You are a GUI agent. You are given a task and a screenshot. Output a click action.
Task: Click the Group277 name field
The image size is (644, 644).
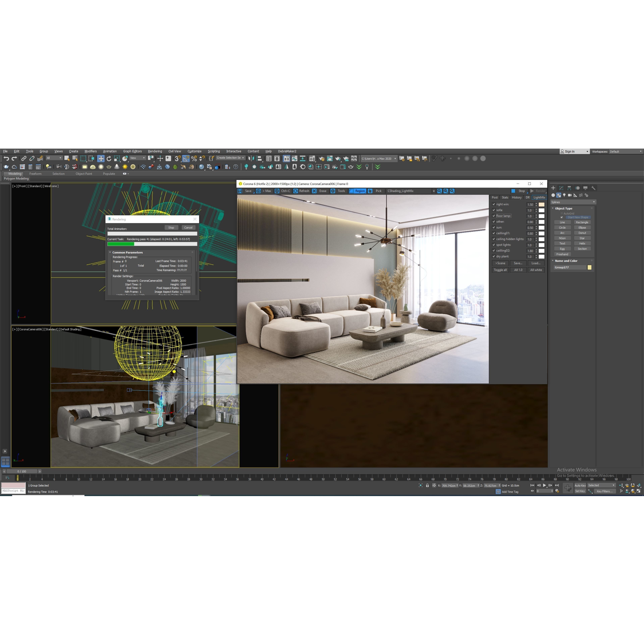tap(569, 268)
